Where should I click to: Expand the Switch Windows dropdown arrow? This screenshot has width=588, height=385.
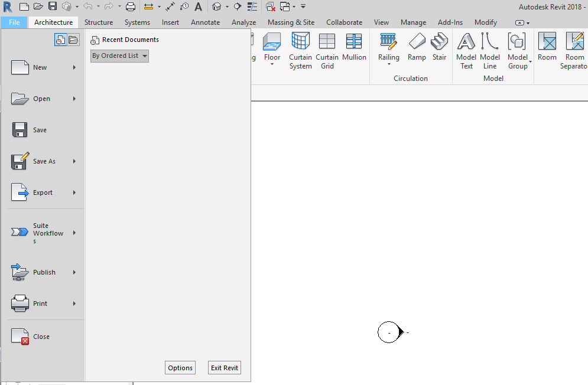[x=294, y=6]
